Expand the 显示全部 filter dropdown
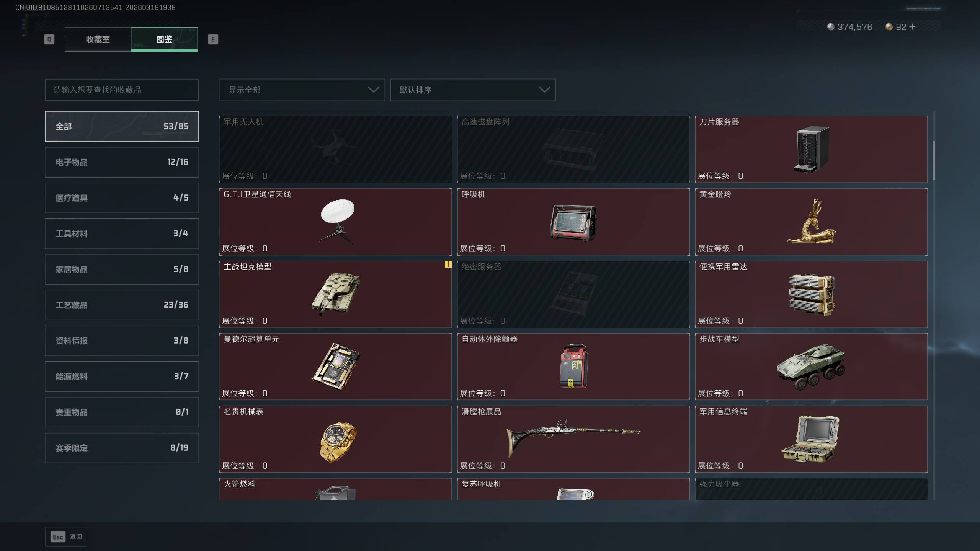This screenshot has height=551, width=980. click(x=302, y=90)
